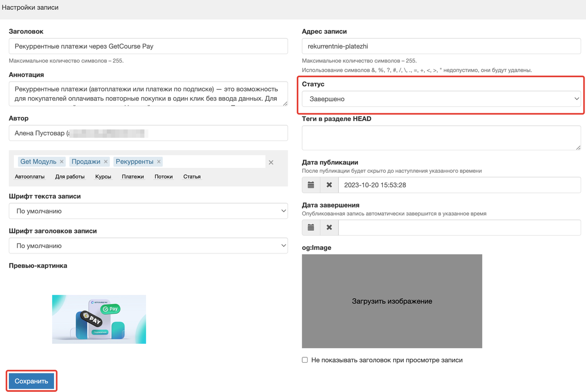Edit the publication date 2023-10-20 15:53:28
This screenshot has width=586, height=392.
(x=460, y=185)
